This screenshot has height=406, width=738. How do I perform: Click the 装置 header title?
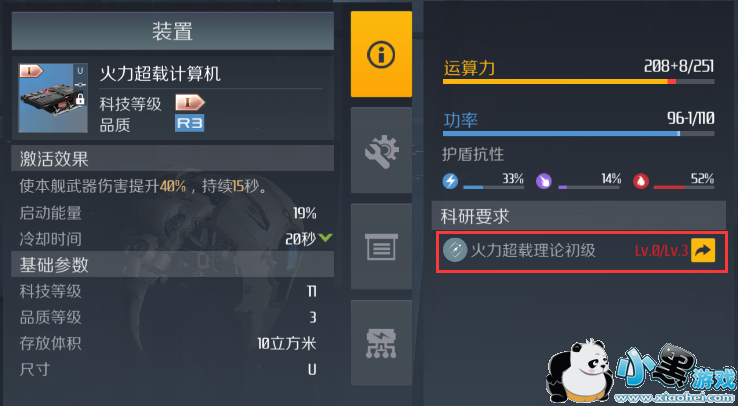[x=173, y=31]
